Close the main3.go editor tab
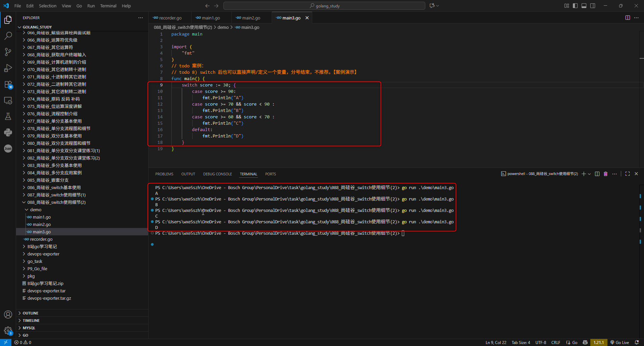The image size is (644, 346). 307,18
